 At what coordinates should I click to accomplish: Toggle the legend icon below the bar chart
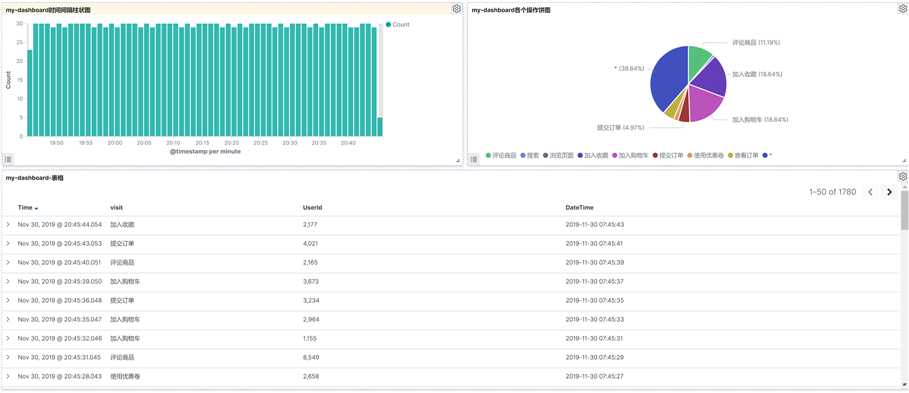click(8, 159)
